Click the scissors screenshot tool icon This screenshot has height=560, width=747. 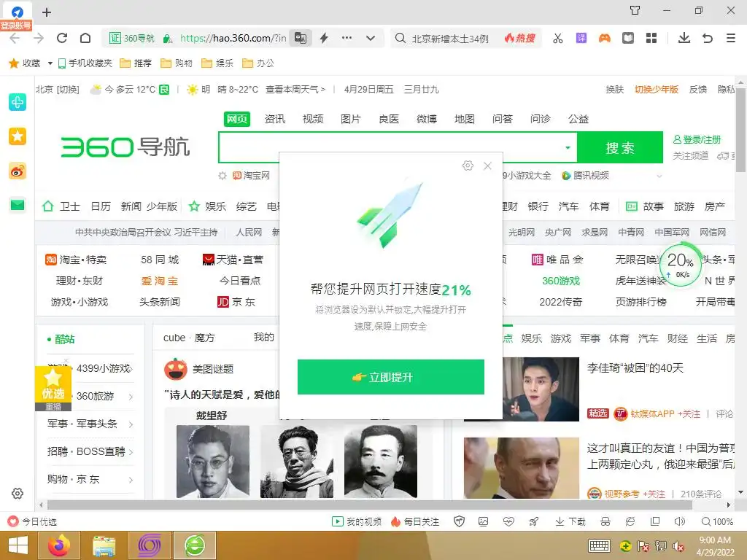(x=558, y=38)
